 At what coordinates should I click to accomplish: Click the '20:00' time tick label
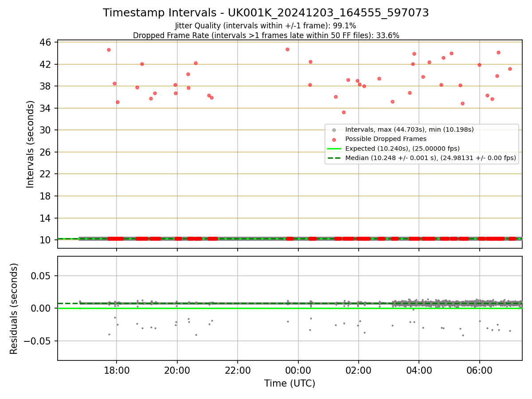point(177,370)
